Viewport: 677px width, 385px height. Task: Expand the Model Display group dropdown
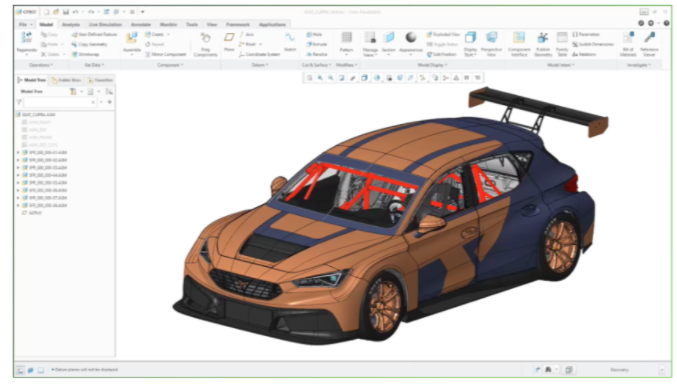point(432,65)
